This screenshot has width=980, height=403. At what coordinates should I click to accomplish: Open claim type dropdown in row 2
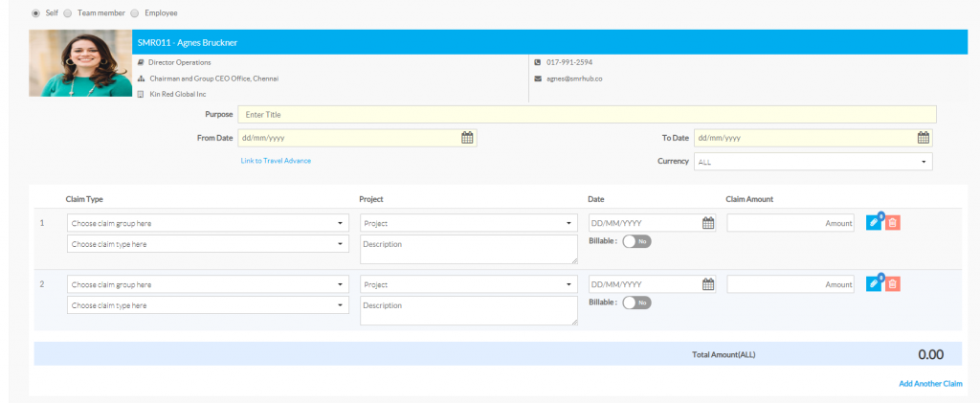(208, 305)
